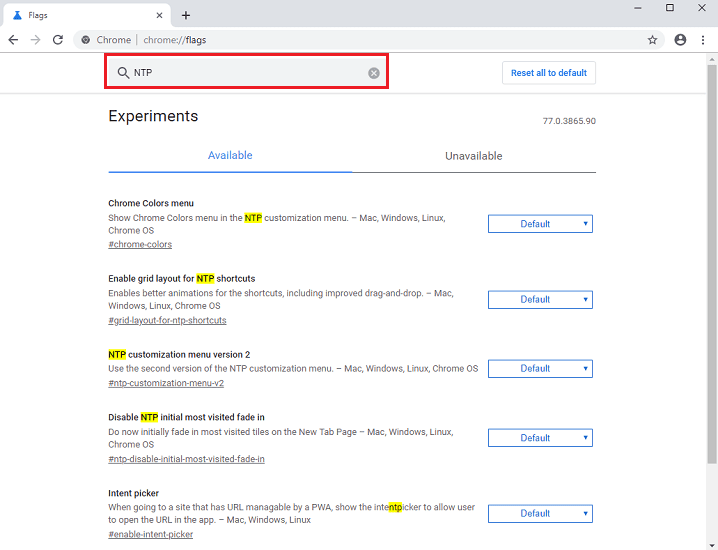Screen dimensions: 718x550
Task: Reload the chrome://flags page
Action: (x=58, y=40)
